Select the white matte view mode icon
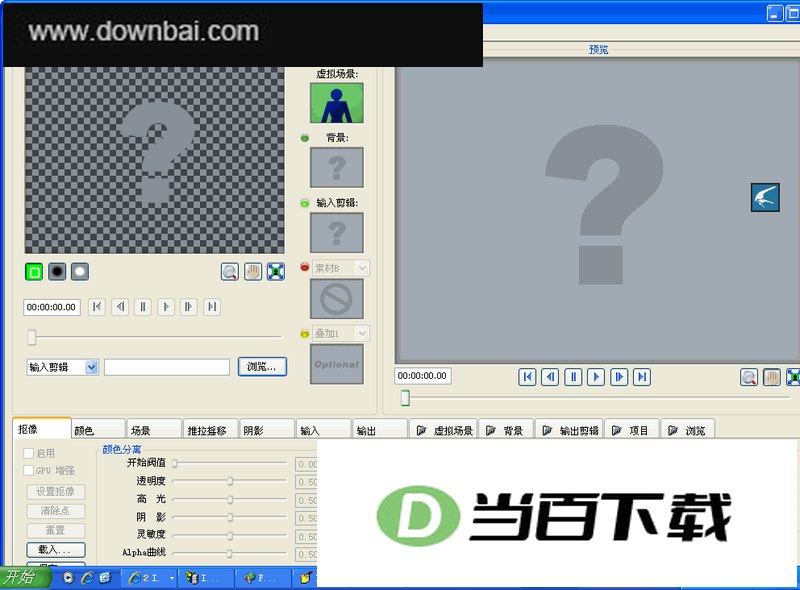This screenshot has width=800, height=590. click(80, 272)
